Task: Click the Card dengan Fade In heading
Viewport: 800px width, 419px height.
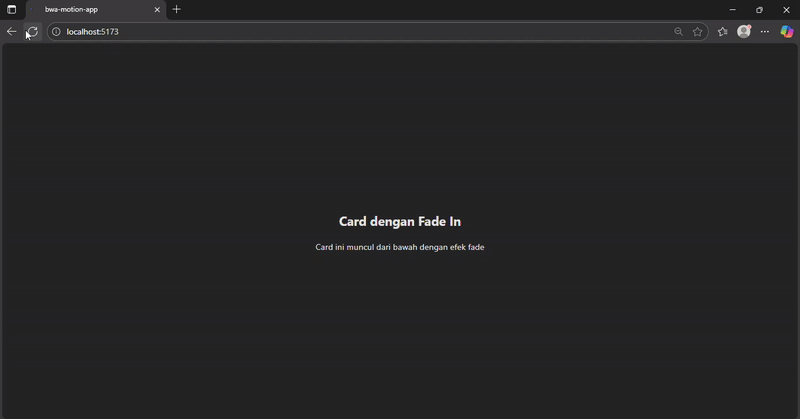Action: click(x=400, y=222)
